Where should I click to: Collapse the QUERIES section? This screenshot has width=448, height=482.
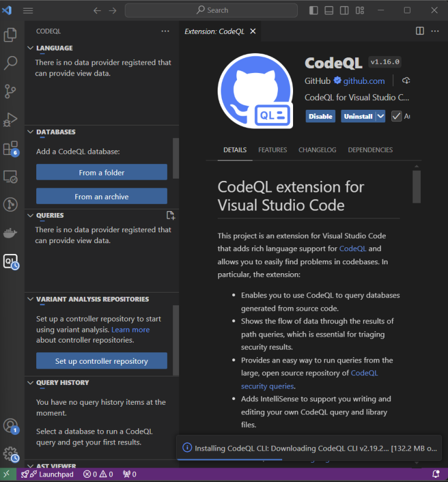pyautogui.click(x=30, y=215)
